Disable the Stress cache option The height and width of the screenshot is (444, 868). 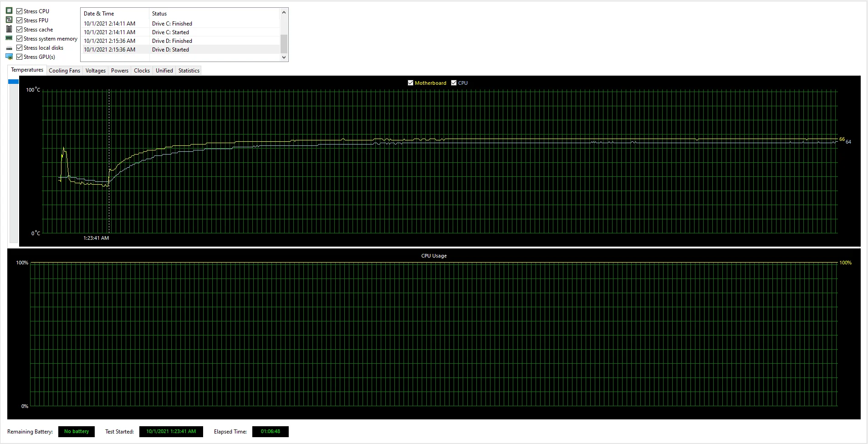point(20,29)
